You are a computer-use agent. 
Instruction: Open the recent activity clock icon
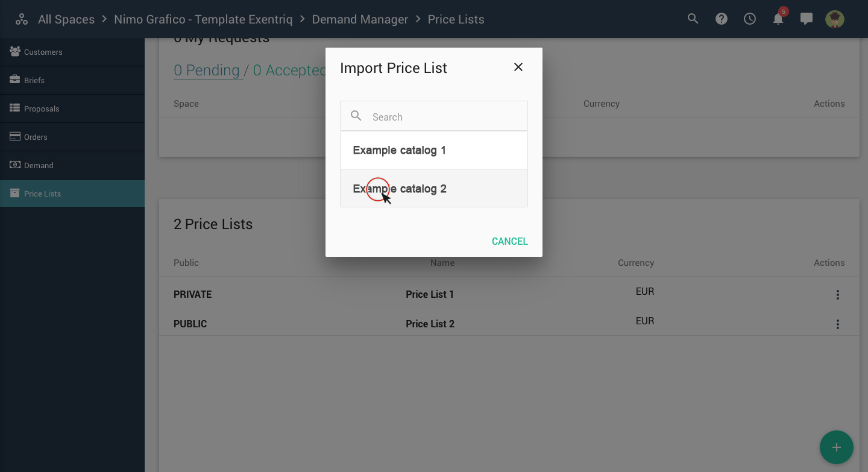[x=750, y=19]
